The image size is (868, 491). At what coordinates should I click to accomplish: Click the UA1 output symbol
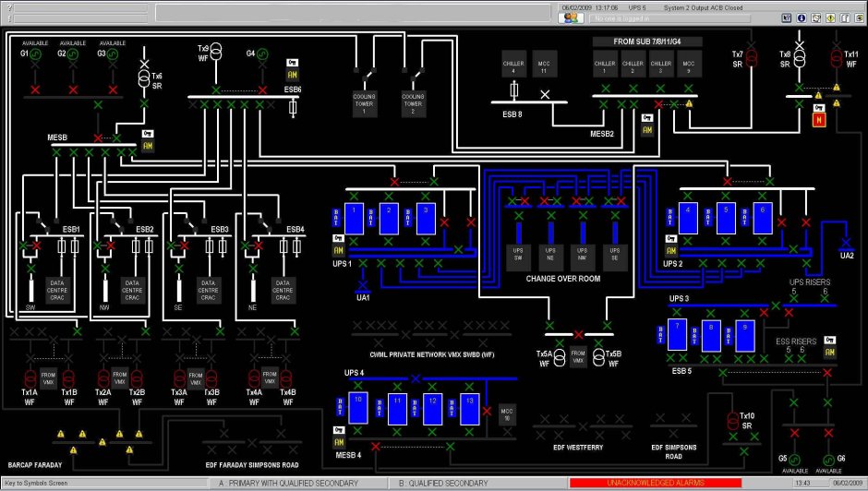coord(363,286)
